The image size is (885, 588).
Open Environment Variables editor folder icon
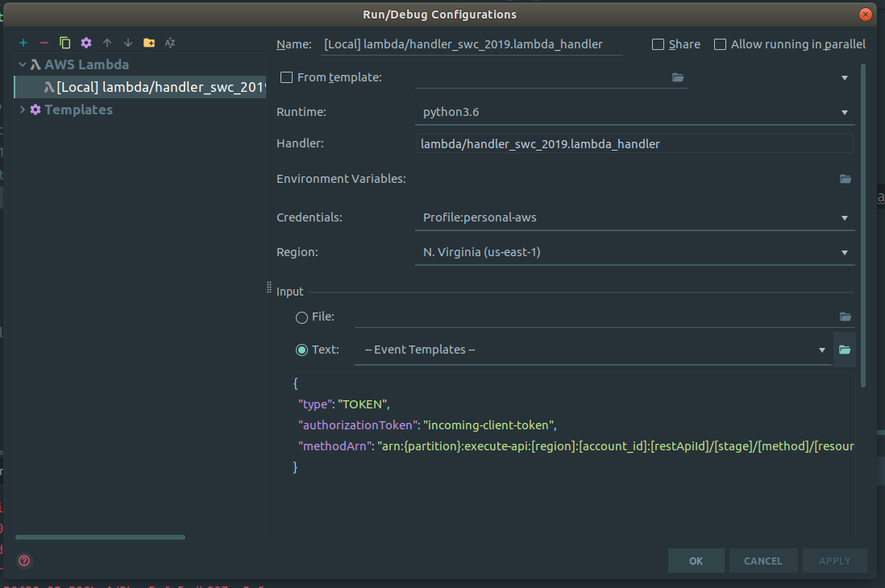(x=845, y=179)
